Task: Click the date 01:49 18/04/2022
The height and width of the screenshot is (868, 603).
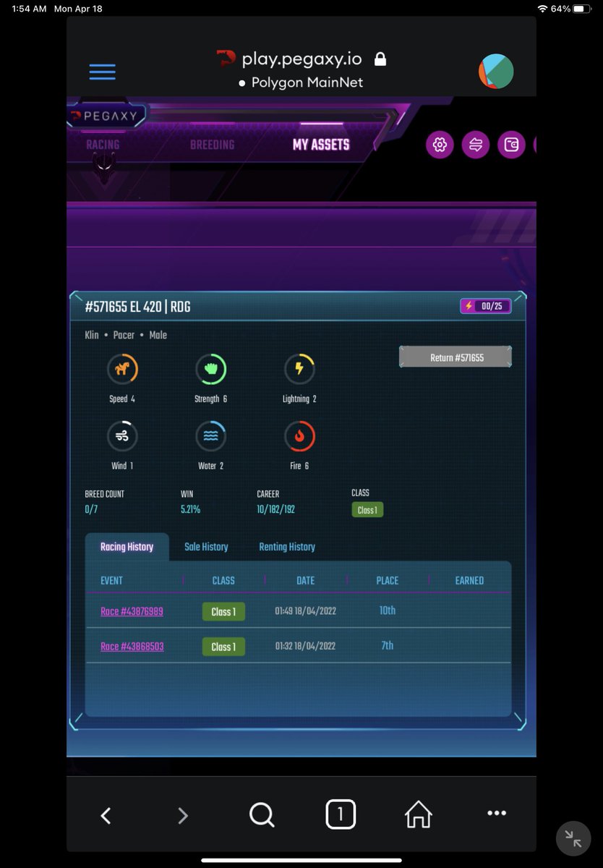Action: 305,611
